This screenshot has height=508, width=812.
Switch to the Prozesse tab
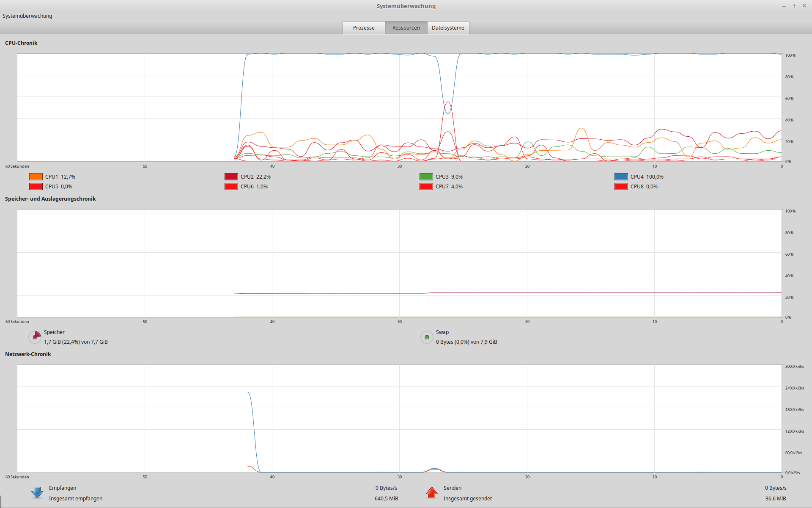(x=364, y=28)
